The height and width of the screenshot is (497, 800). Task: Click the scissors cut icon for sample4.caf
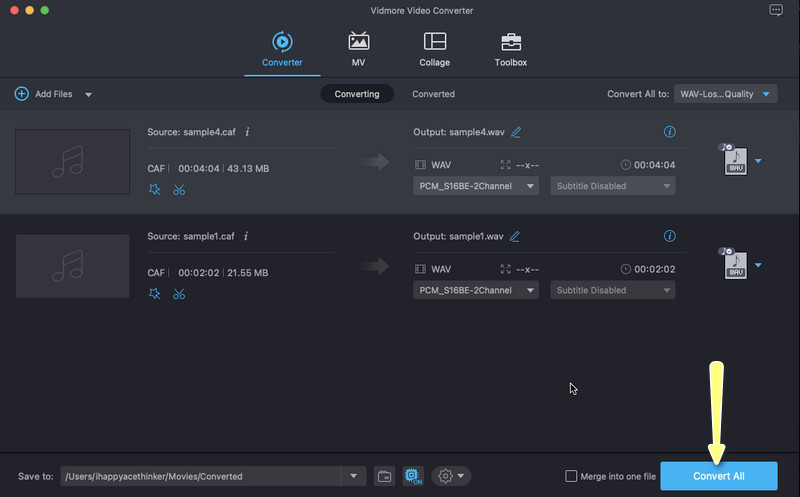point(179,189)
